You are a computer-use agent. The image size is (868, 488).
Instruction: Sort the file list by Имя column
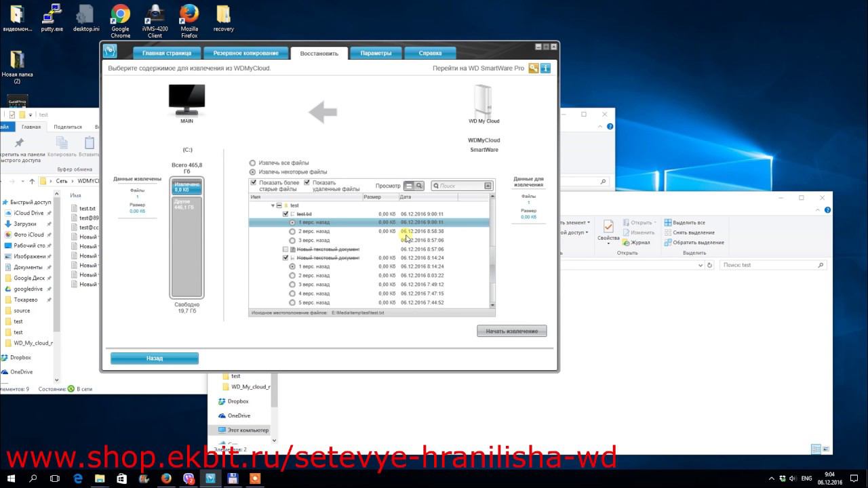(305, 197)
